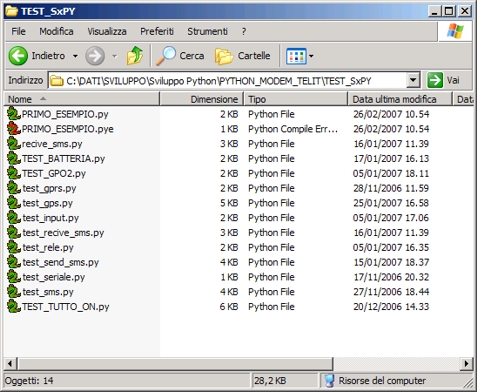The height and width of the screenshot is (392, 477).
Task: Click date '17/11/2006 20.32'
Action: (x=391, y=277)
